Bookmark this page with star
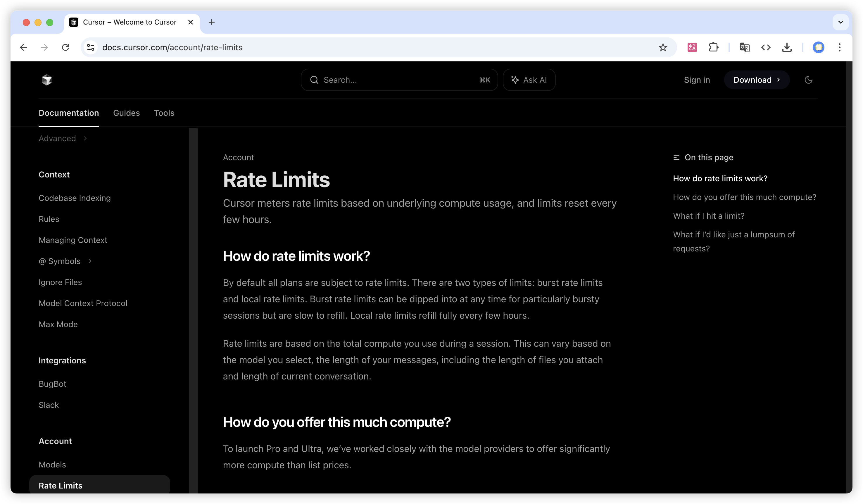863x504 pixels. (663, 47)
